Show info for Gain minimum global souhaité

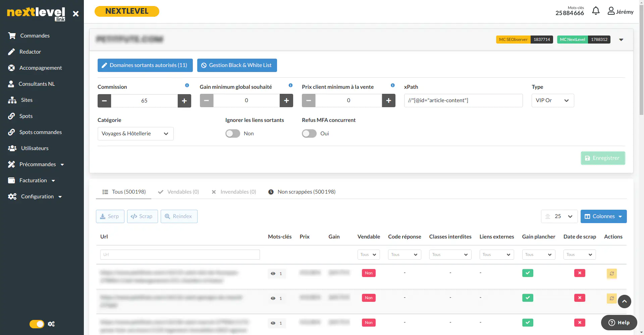(x=290, y=85)
